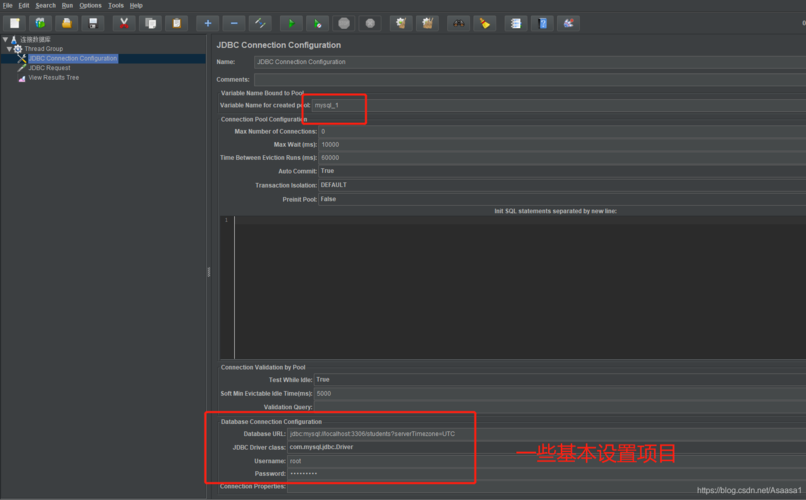Click the Reset Search brush icon
The height and width of the screenshot is (500, 806).
(485, 23)
